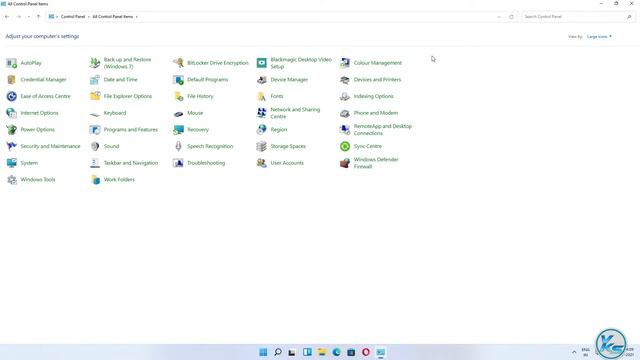Open Taskbar and Navigation icon

pyautogui.click(x=95, y=163)
